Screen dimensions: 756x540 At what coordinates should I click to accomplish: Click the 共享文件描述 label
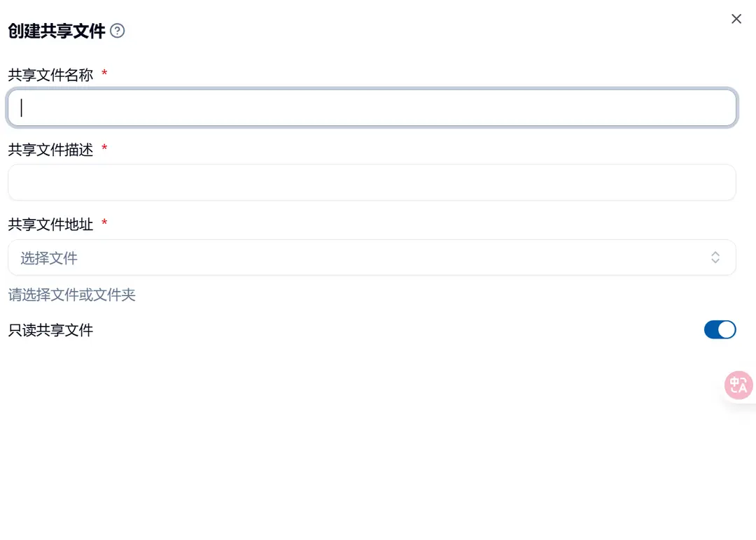(x=50, y=150)
